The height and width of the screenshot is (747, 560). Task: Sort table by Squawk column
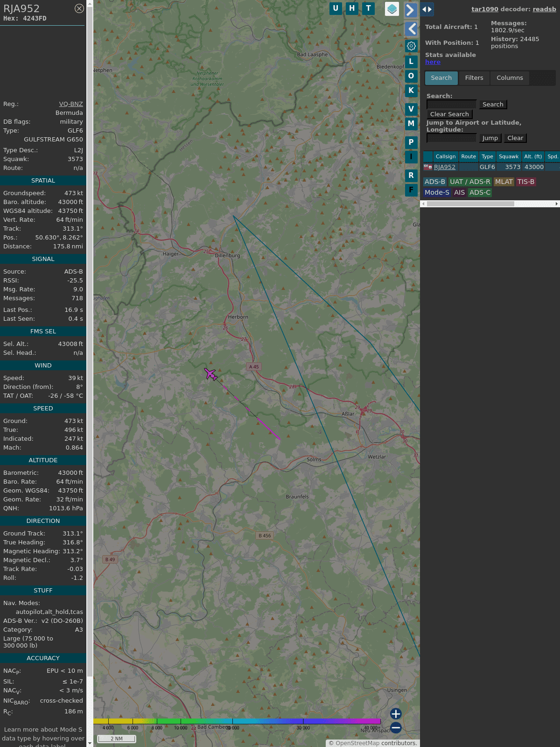[x=509, y=156]
